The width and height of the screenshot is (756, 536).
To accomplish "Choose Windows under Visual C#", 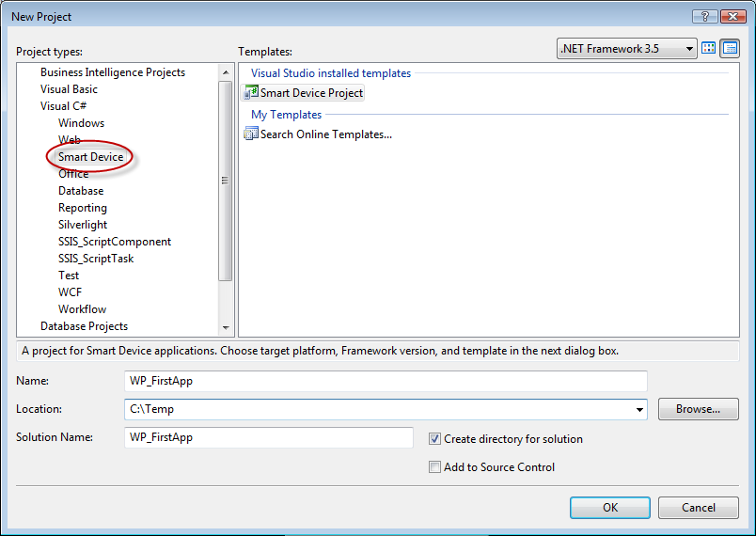I will click(82, 123).
